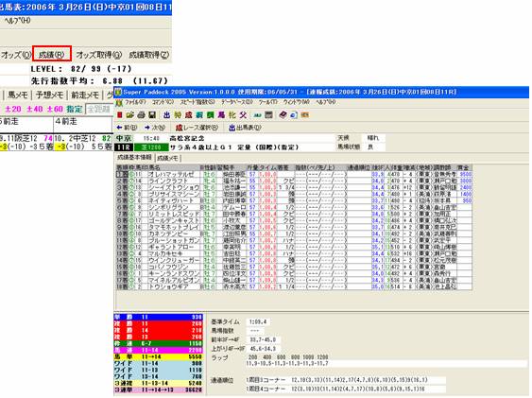Click the JRA logo toolbar icon

coord(258,115)
